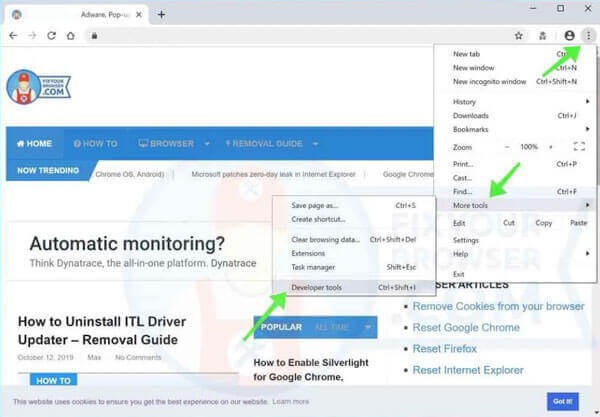Bookmark this page with the star icon

[x=518, y=36]
